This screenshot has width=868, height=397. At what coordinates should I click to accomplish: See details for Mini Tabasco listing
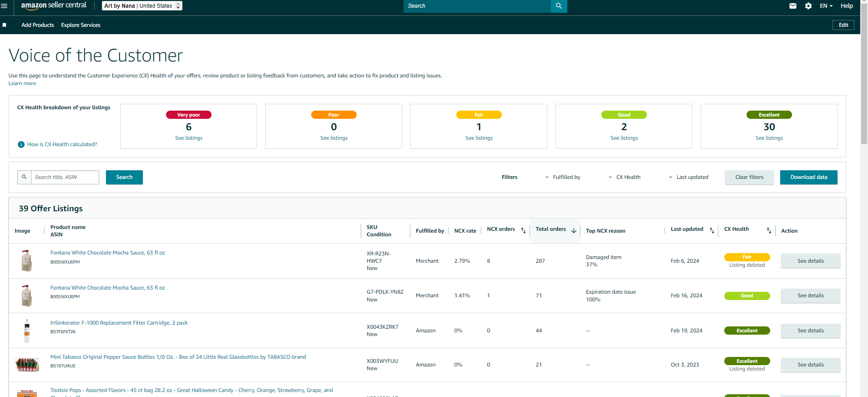(x=811, y=365)
